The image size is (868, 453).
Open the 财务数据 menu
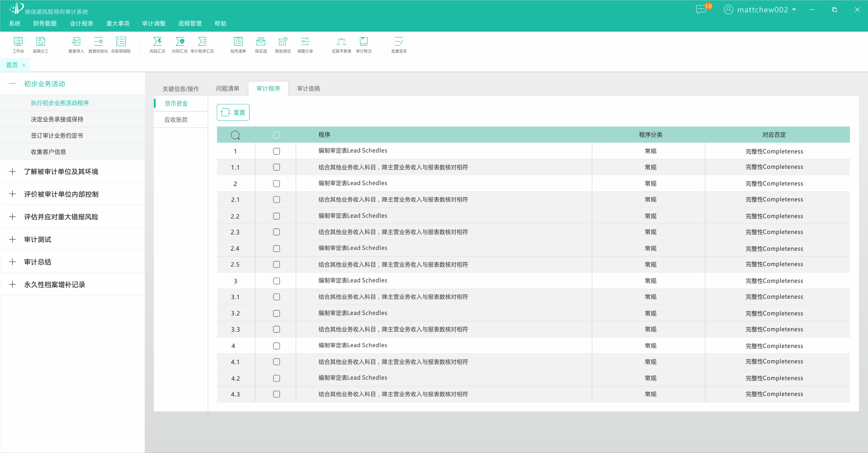[45, 24]
